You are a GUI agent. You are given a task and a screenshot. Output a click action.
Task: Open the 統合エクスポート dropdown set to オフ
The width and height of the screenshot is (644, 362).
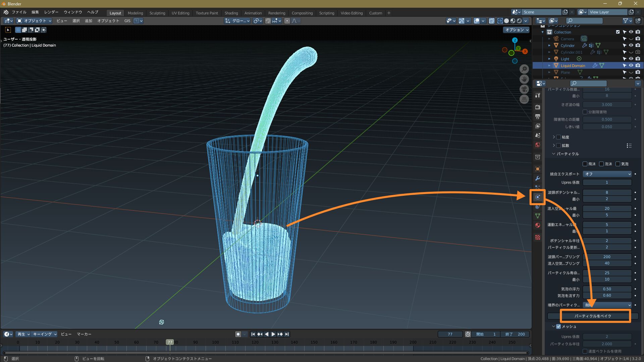[607, 174]
